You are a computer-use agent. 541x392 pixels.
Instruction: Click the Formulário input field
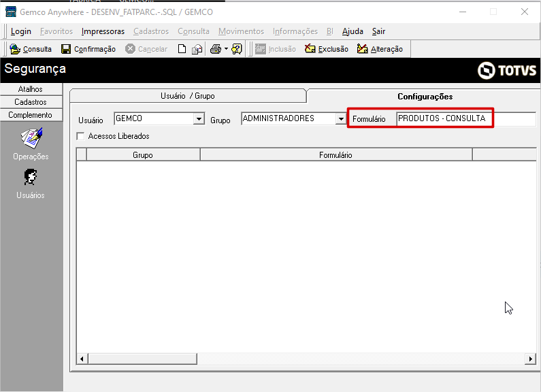(466, 118)
